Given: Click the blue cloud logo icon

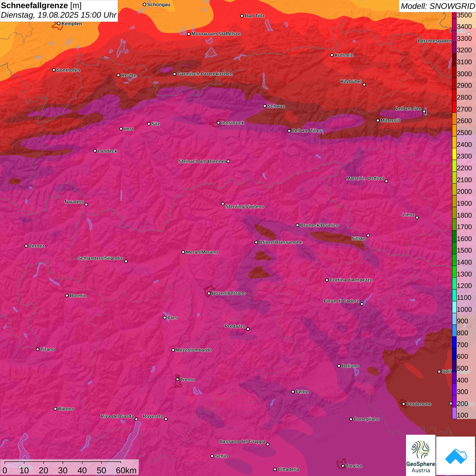Looking at the screenshot, I should 456,456.
